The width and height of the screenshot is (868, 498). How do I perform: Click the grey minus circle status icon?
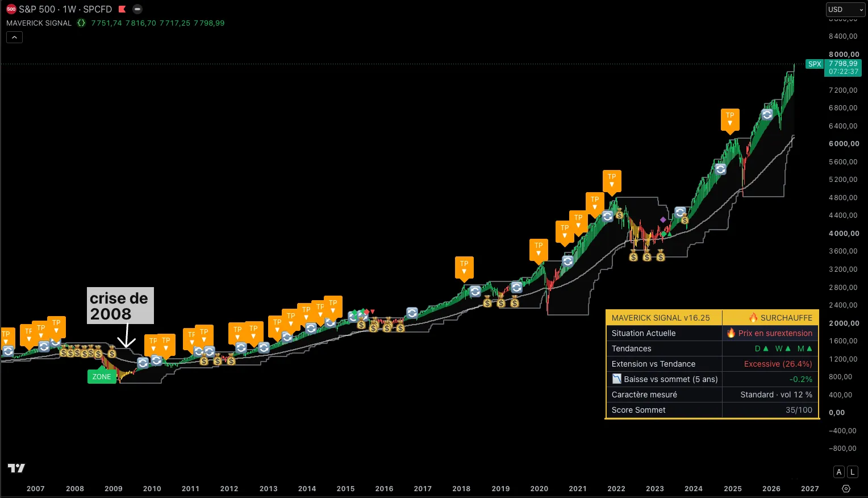click(137, 9)
